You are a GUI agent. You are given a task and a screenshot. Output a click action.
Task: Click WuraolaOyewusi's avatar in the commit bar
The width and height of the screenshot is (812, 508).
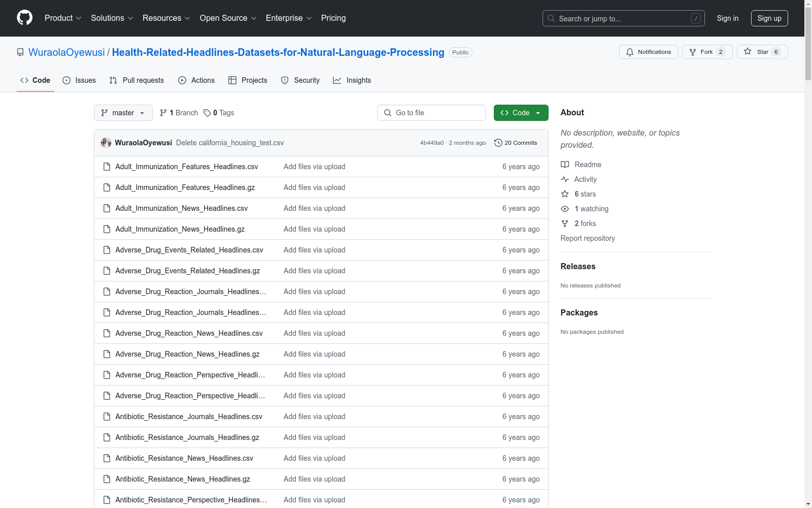(106, 143)
